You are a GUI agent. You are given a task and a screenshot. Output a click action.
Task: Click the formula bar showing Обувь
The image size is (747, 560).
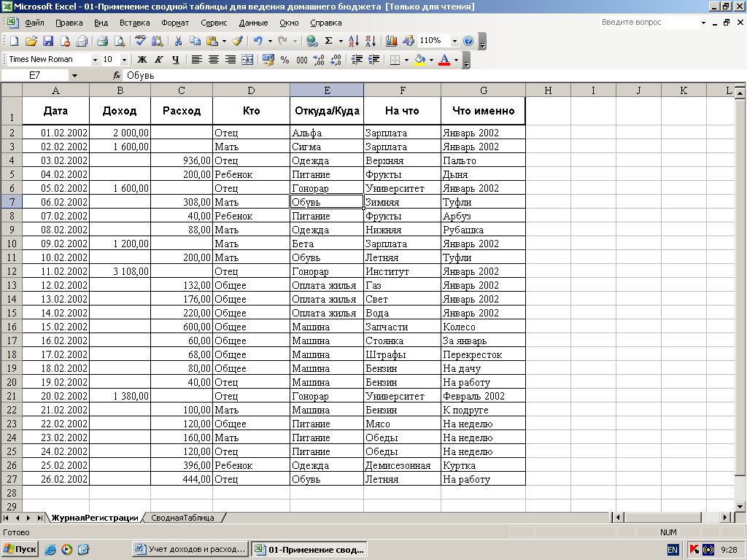tap(433, 75)
